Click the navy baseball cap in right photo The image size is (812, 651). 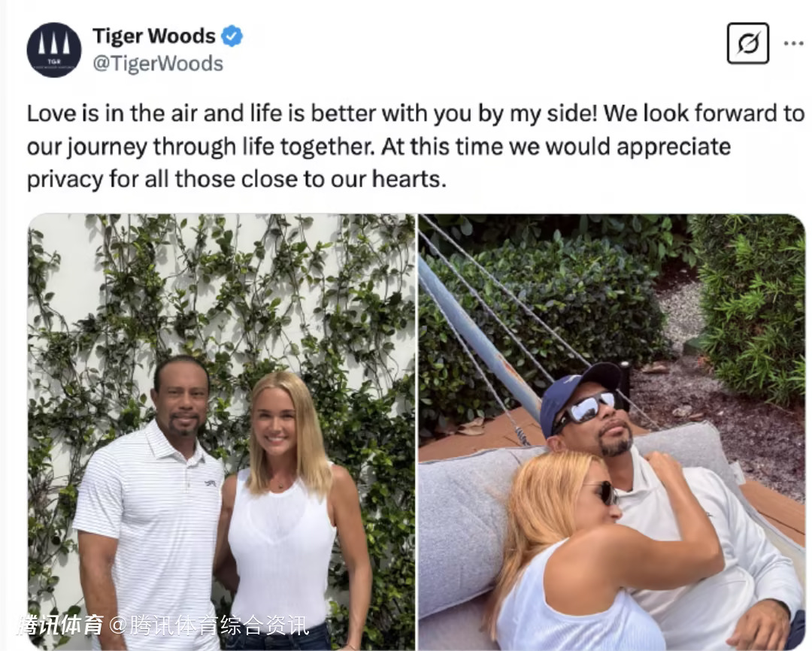pos(577,394)
